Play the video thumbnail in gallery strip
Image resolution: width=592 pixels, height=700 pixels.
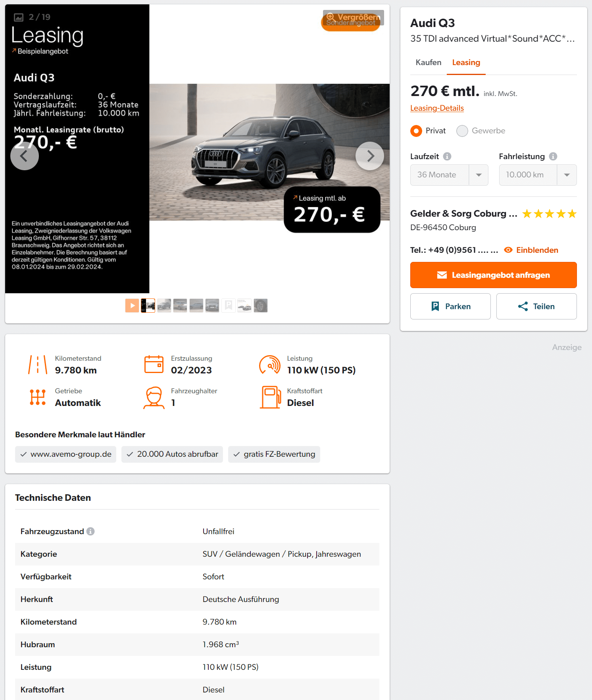click(132, 306)
